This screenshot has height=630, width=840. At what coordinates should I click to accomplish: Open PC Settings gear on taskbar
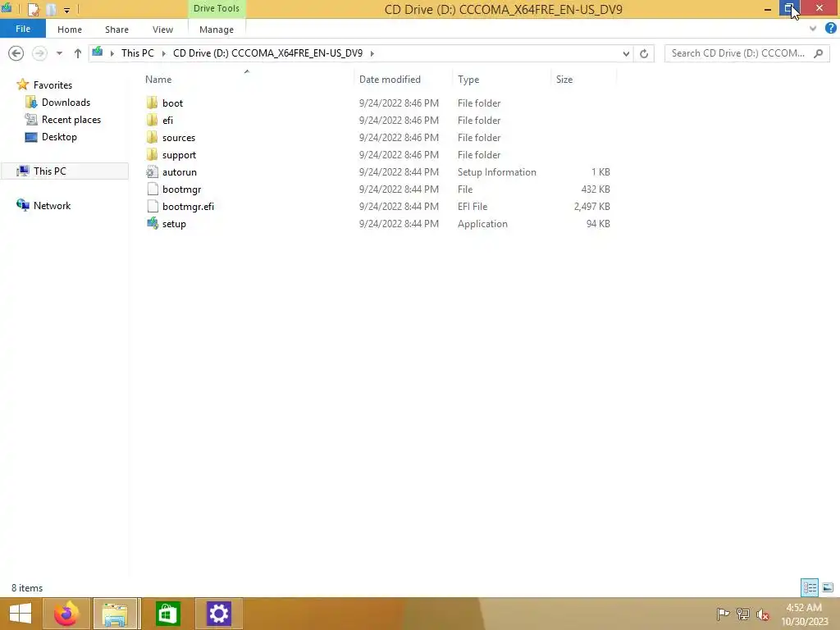[218, 614]
